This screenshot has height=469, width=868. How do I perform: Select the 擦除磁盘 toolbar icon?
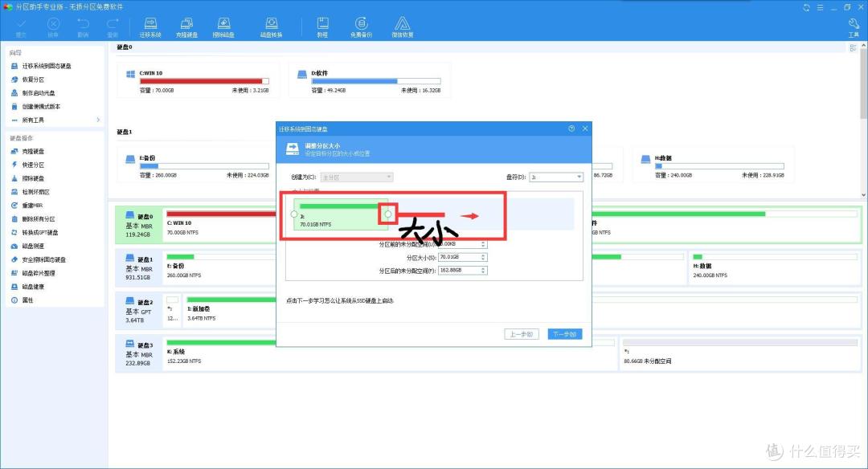[223, 27]
